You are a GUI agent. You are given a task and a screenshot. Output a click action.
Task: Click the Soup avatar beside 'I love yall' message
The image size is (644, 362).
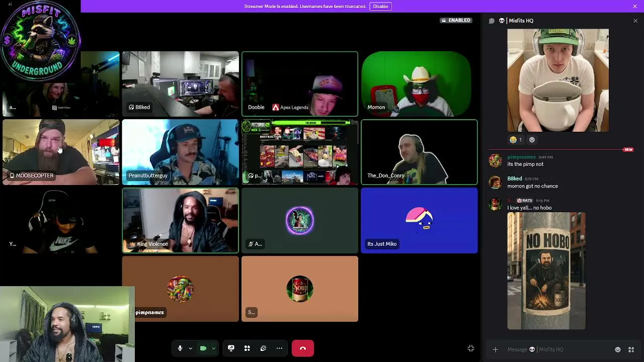(x=495, y=204)
